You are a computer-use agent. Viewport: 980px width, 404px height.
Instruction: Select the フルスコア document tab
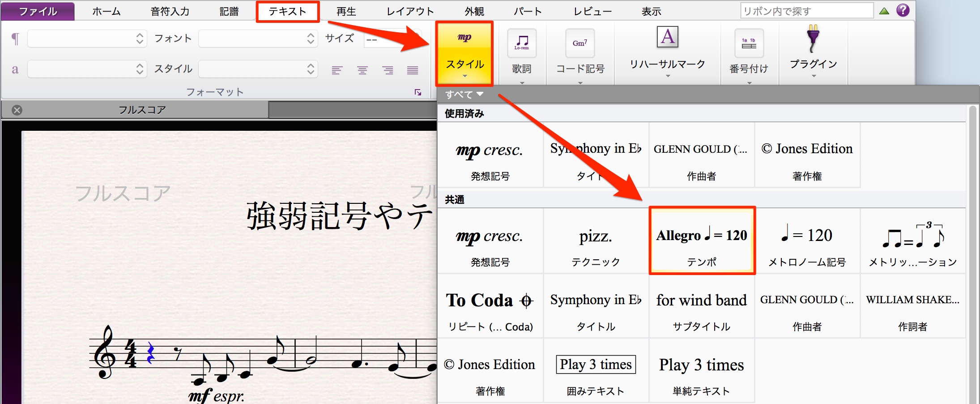tap(135, 110)
